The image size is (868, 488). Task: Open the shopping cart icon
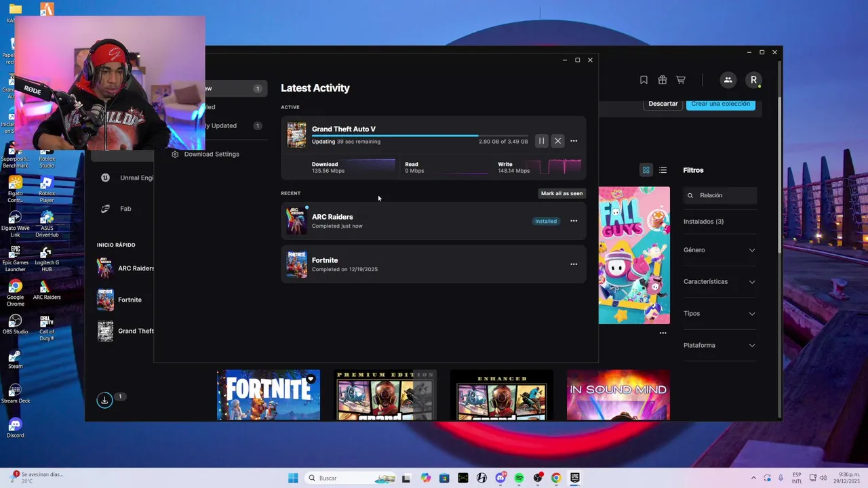click(681, 80)
